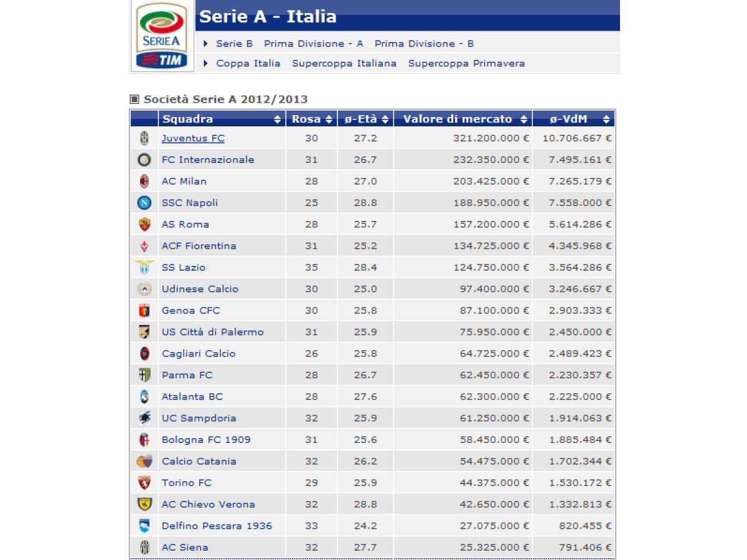Sort table by ø-Età average age
The image size is (747, 560).
click(x=385, y=119)
